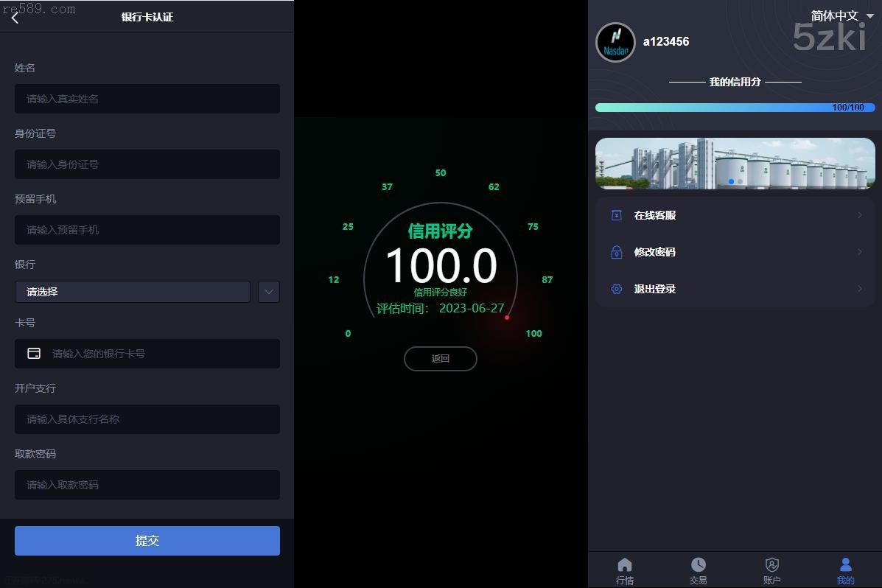Click the credit score progress bar

pyautogui.click(x=735, y=108)
